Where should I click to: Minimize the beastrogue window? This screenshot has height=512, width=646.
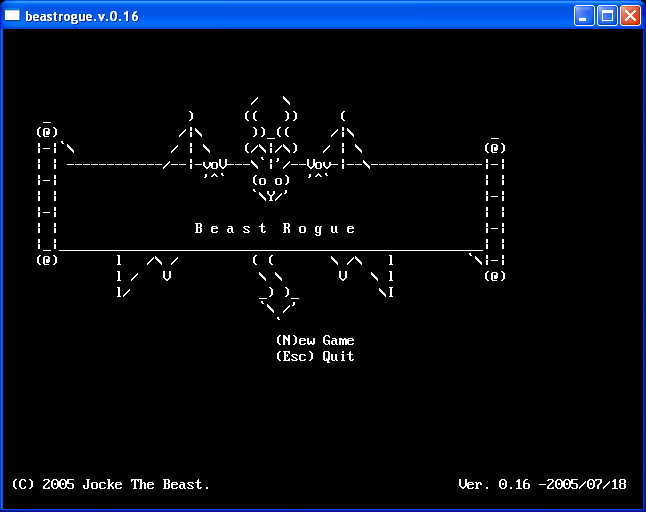coord(584,16)
